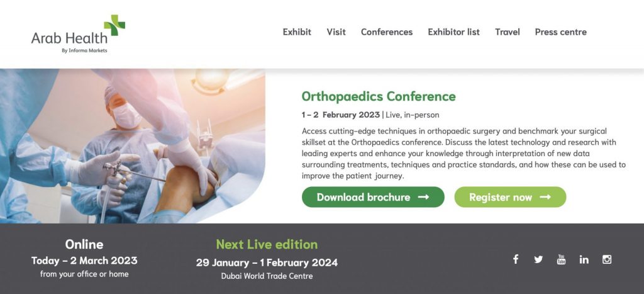The width and height of the screenshot is (644, 294).
Task: Go to the Exhibitor list
Action: click(453, 32)
